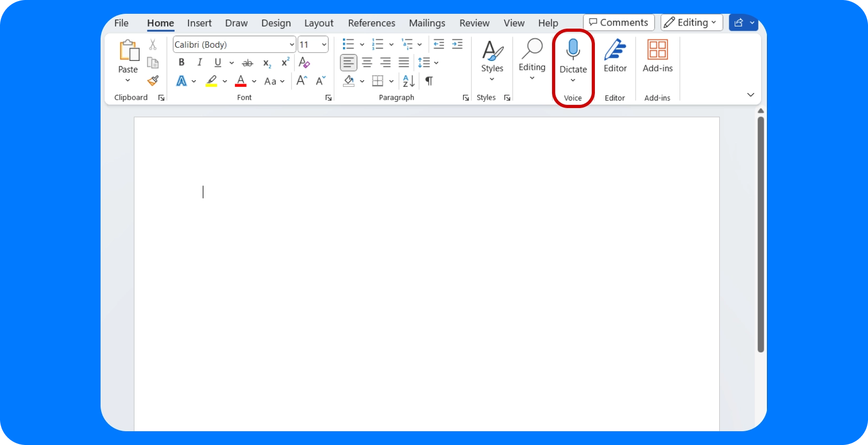Toggle Italic formatting
The height and width of the screenshot is (445, 868).
(x=200, y=63)
